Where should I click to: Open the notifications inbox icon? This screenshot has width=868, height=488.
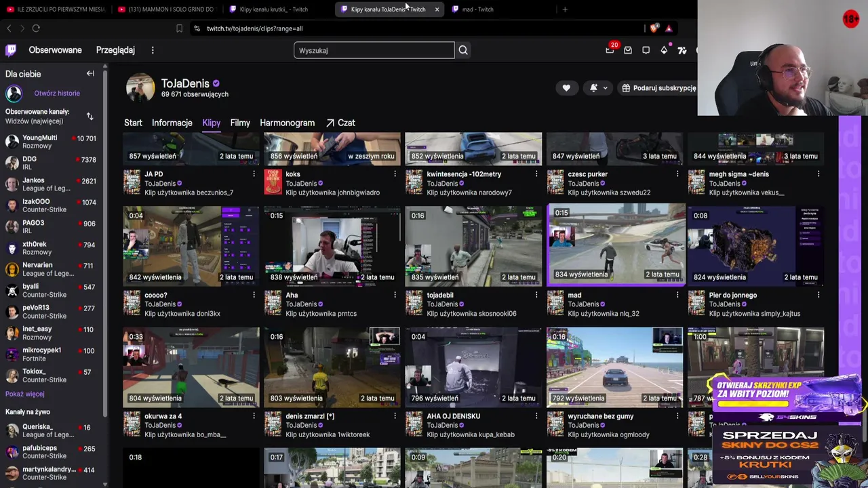(628, 50)
